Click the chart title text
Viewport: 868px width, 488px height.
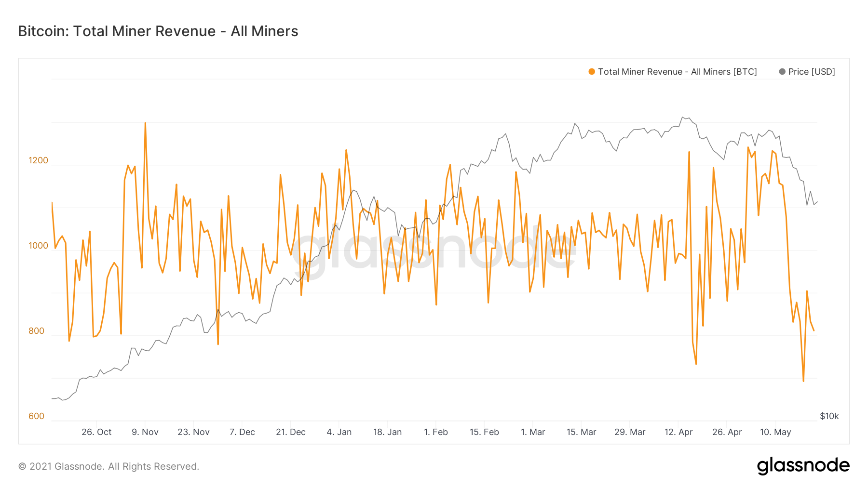[x=158, y=31]
